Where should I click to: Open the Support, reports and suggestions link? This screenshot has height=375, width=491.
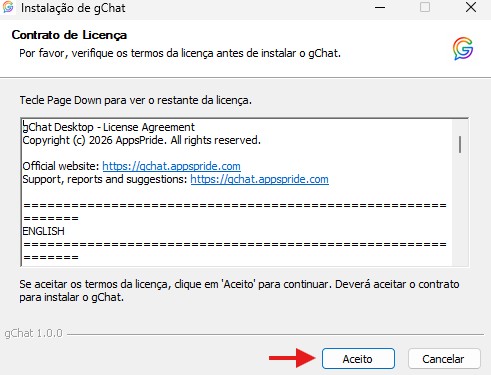pos(259,179)
